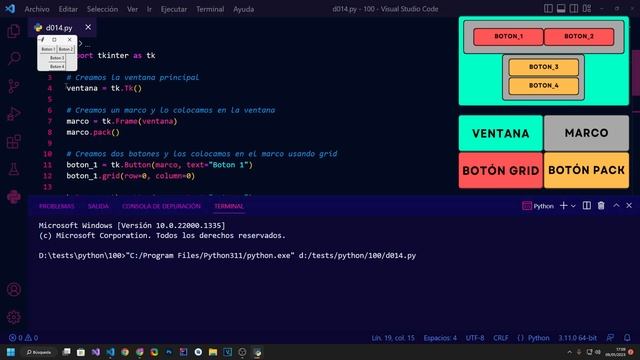Click Boton 2 in the tkinter window

coord(66,49)
